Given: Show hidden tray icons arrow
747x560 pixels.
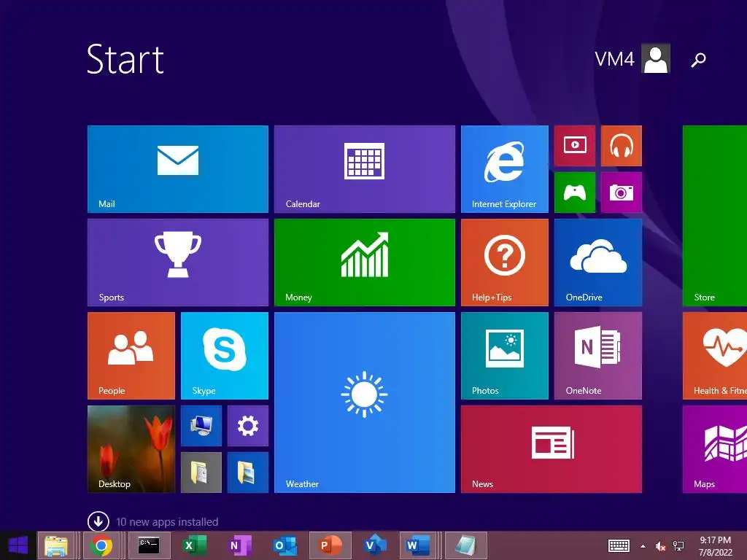Looking at the screenshot, I should (643, 546).
